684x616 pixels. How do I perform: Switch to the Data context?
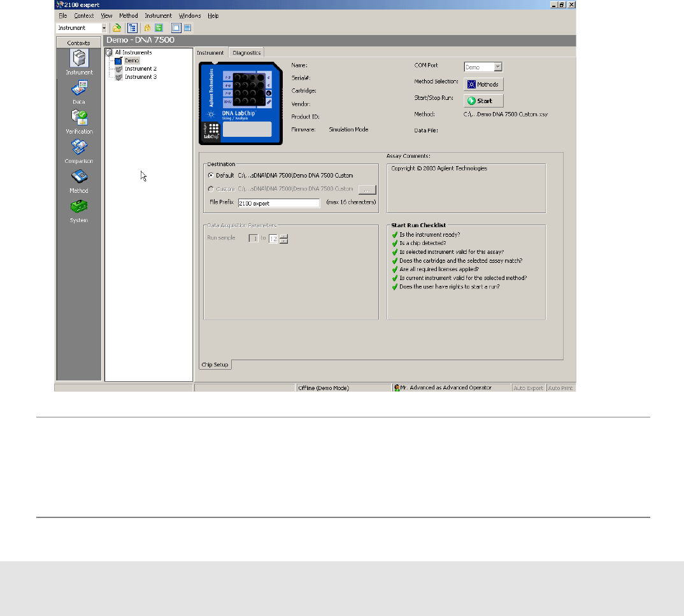click(x=79, y=92)
